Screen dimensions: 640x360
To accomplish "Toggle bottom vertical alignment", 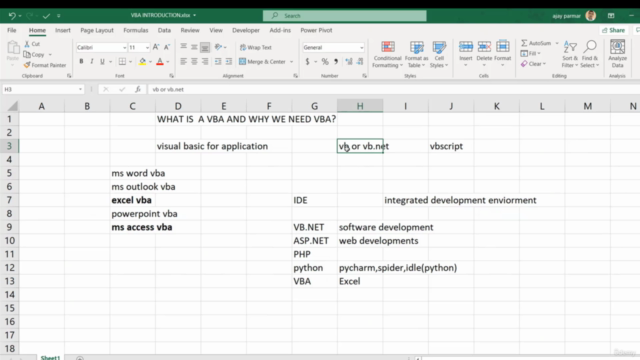I will pyautogui.click(x=205, y=47).
